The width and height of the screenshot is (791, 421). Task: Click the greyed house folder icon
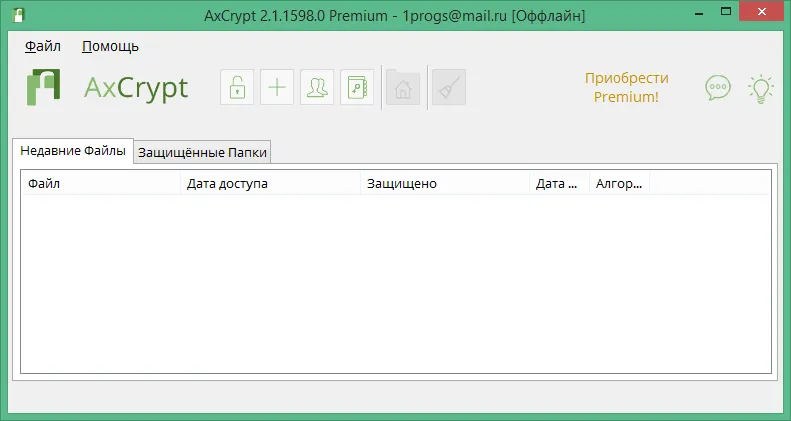403,87
